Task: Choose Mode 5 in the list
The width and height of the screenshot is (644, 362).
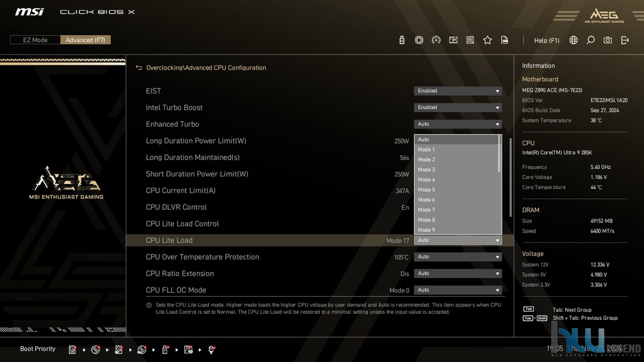Action: tap(456, 190)
